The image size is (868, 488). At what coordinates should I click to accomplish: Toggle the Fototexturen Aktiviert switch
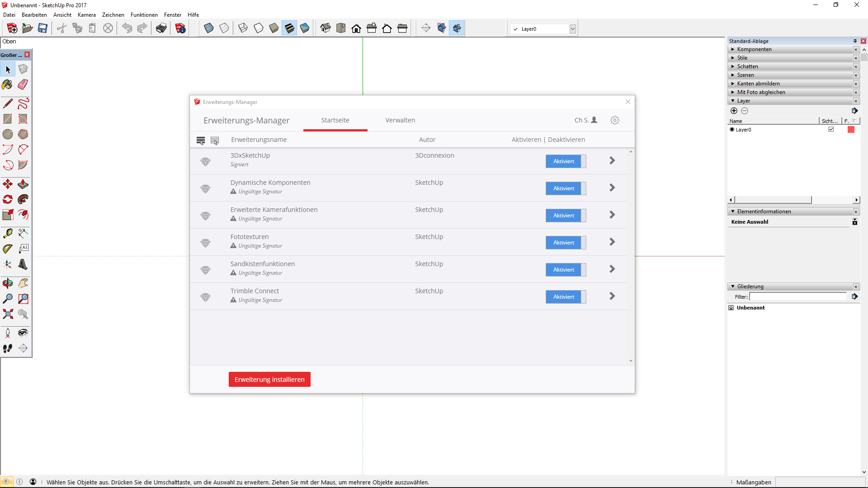pyautogui.click(x=566, y=243)
